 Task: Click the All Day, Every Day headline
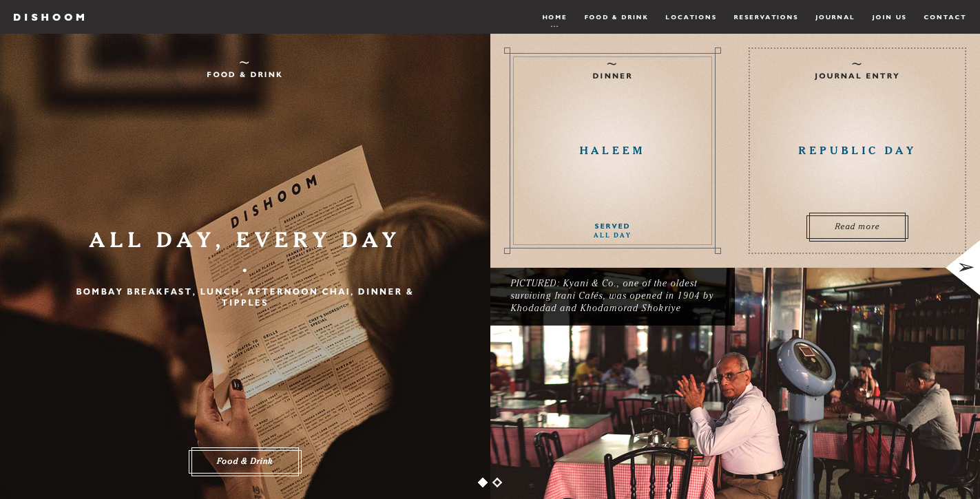click(x=244, y=240)
